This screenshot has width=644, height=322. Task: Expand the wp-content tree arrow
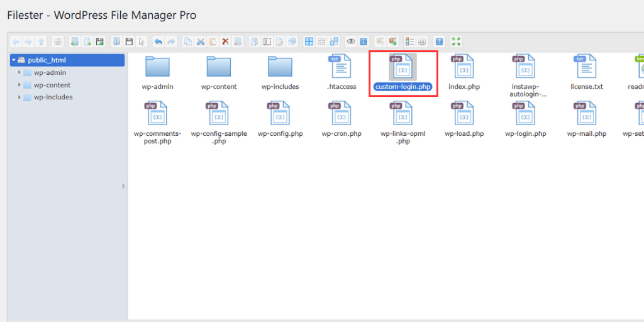point(19,85)
